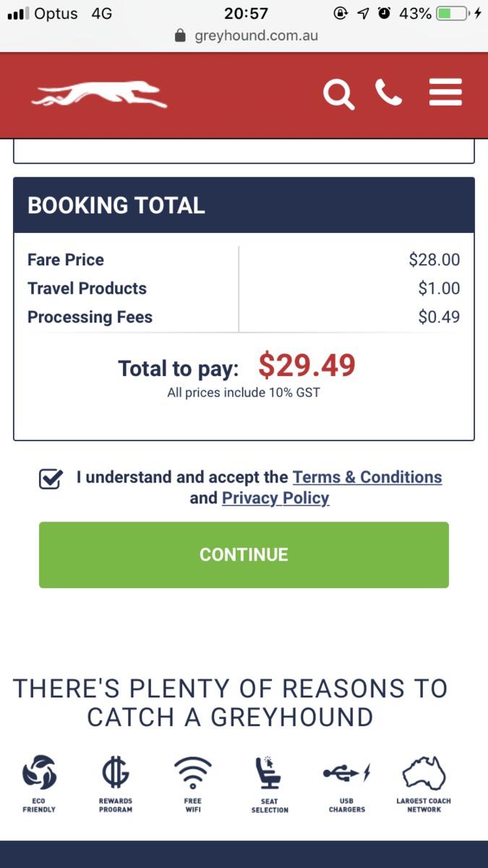
Task: Tap the Rewards Program icon
Action: 116,783
